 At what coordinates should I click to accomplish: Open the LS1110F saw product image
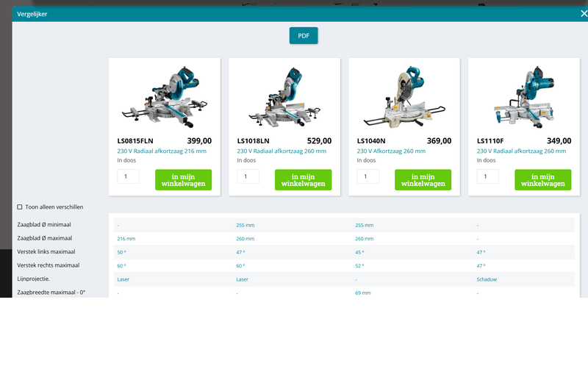[x=524, y=98]
